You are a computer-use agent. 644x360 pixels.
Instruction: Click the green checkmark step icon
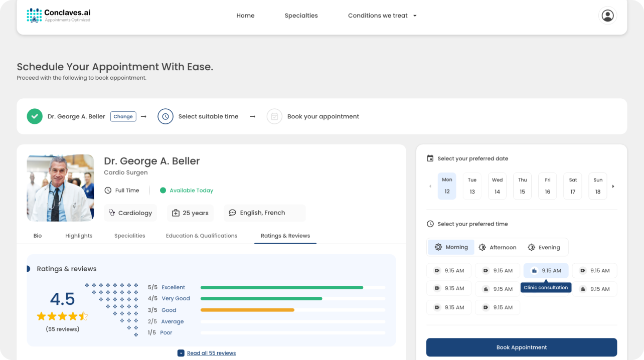(35, 116)
